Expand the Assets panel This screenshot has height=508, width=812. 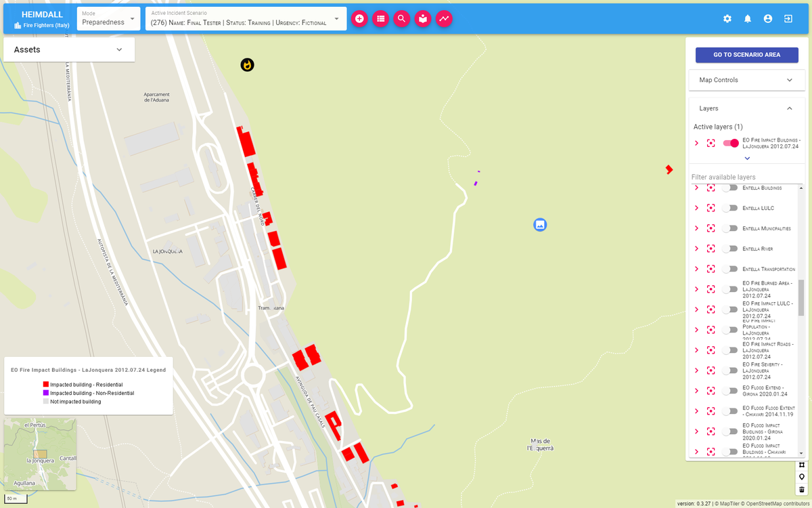coord(69,49)
